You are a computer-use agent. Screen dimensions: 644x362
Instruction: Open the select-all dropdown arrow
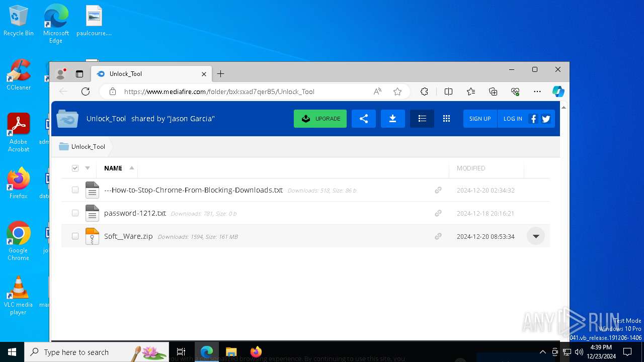click(x=87, y=168)
